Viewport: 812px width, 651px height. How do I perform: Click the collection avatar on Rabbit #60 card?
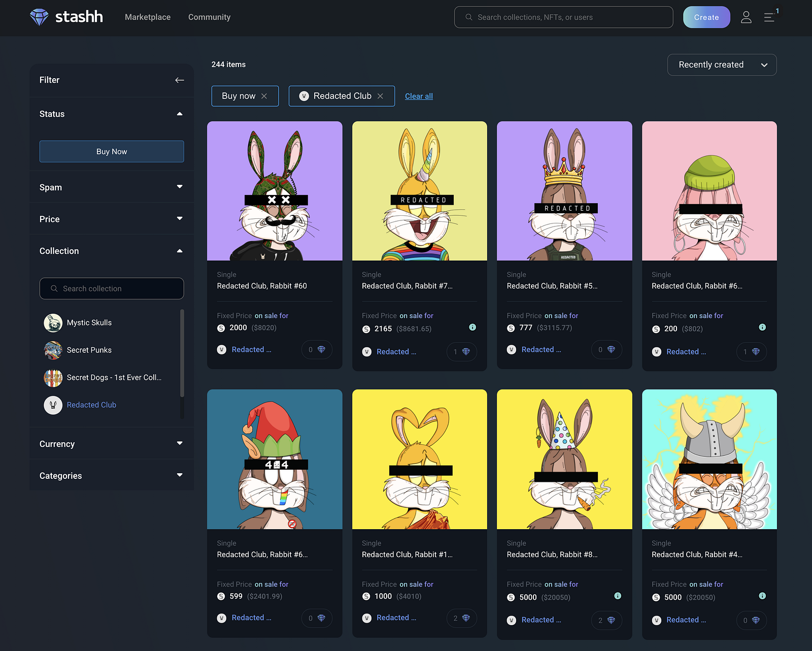(222, 349)
